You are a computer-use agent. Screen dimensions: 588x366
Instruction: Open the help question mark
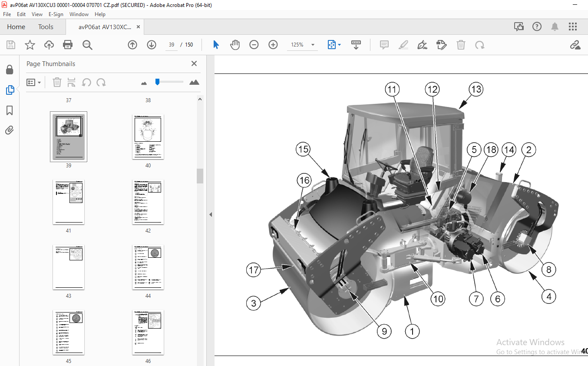[537, 27]
